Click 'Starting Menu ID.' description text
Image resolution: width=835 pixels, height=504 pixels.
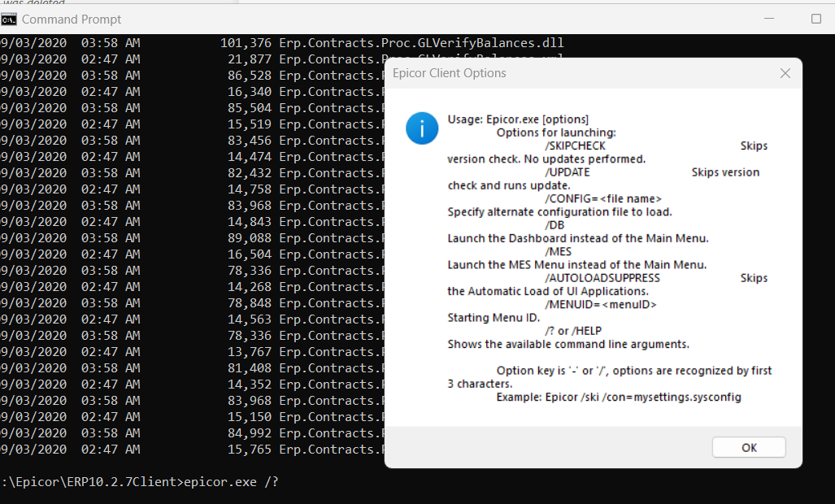(x=494, y=318)
